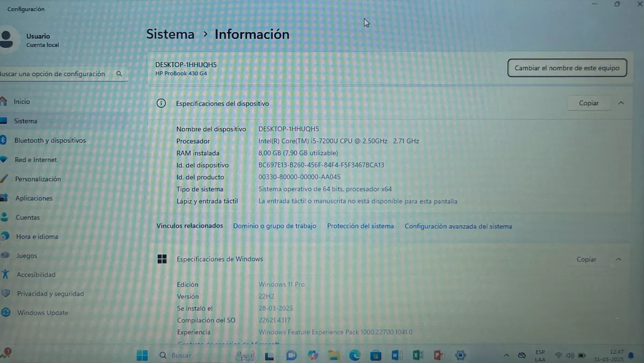The width and height of the screenshot is (644, 363).
Task: Click the Bluetooth icon in the sidebar
Action: point(3,140)
